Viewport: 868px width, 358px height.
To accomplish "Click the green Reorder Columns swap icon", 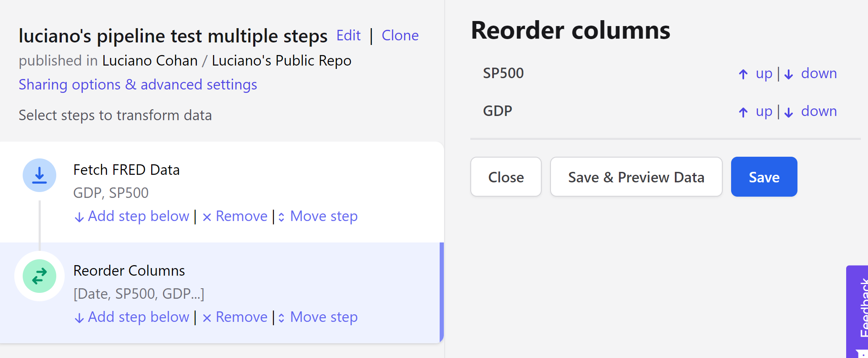I will coord(39,276).
